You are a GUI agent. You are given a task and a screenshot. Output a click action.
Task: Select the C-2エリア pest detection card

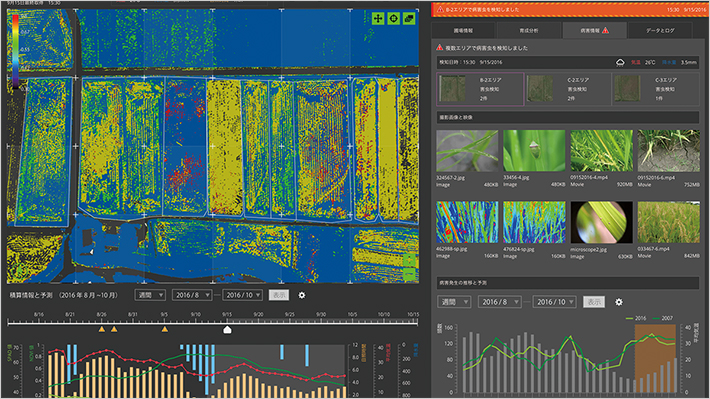tap(568, 89)
